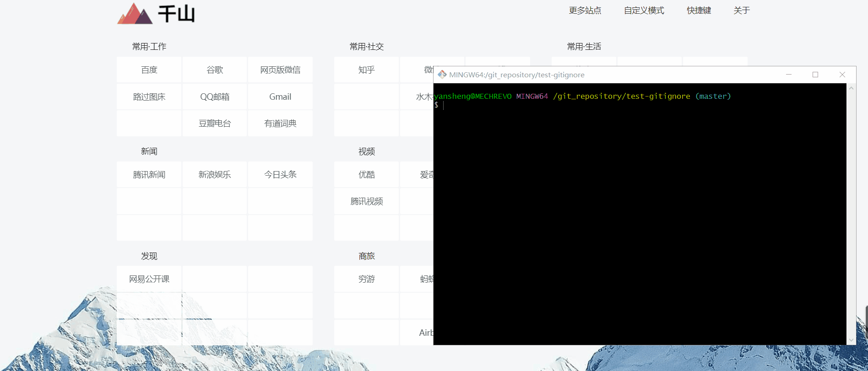Open the 百度 link

click(x=149, y=70)
